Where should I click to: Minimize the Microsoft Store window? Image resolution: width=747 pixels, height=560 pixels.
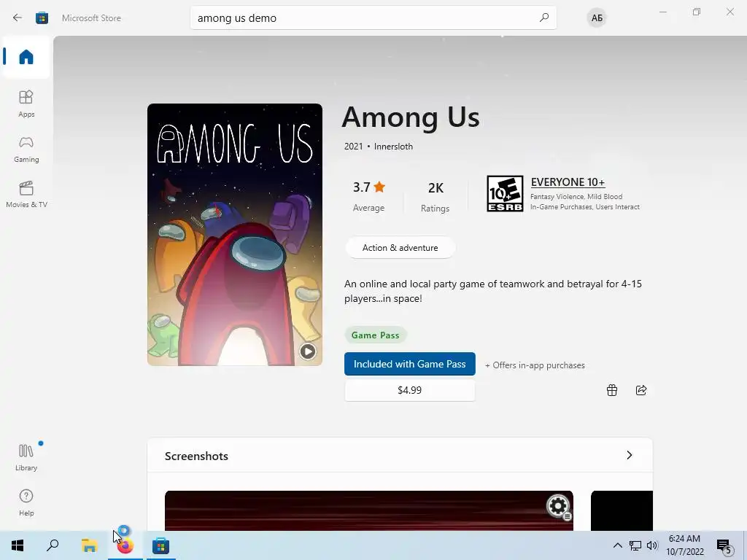click(662, 12)
